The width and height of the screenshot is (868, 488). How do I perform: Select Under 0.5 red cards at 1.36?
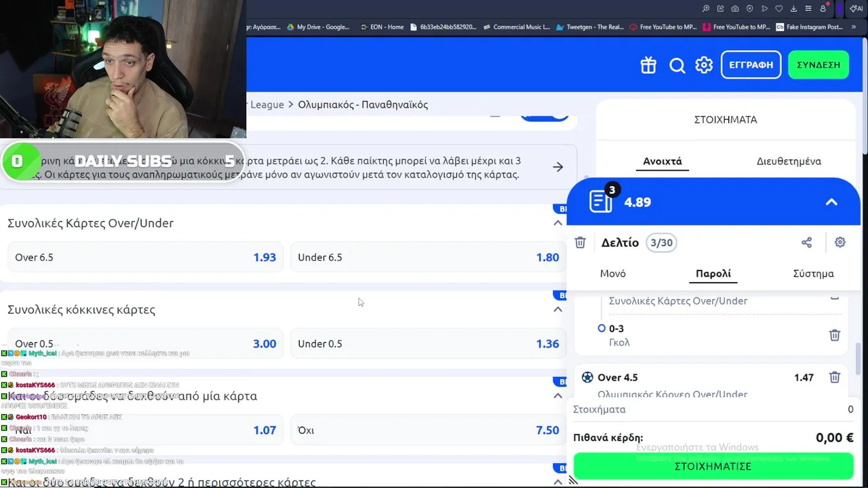click(x=428, y=344)
